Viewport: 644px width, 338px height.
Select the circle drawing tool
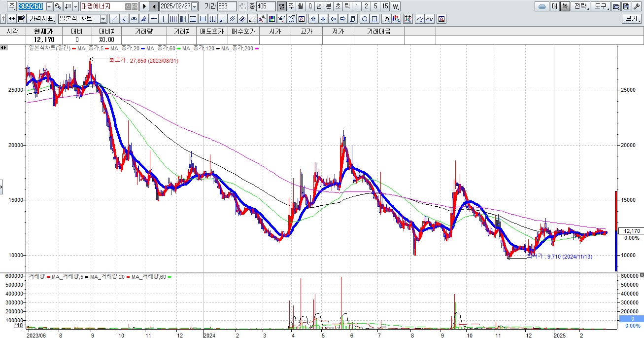click(x=365, y=19)
